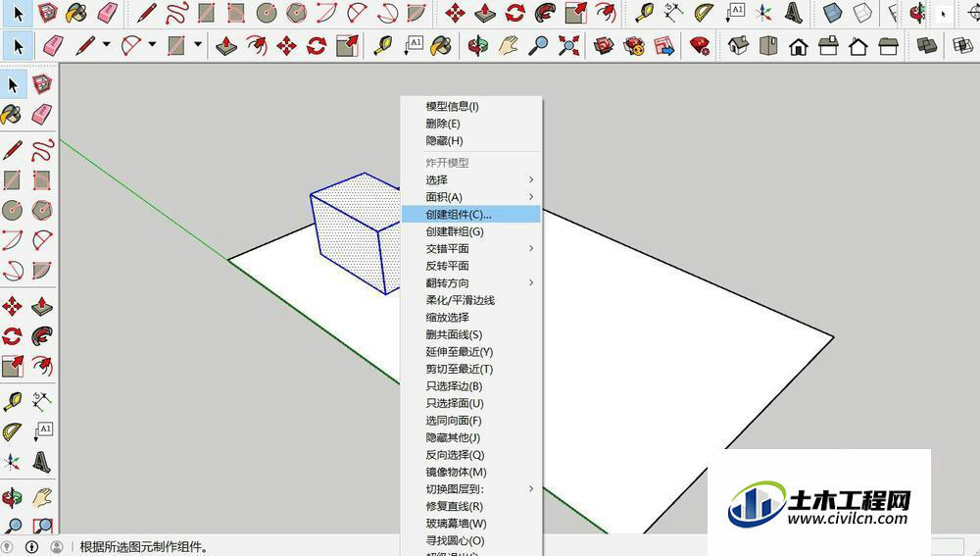Select 删除(E) in context menu

470,124
